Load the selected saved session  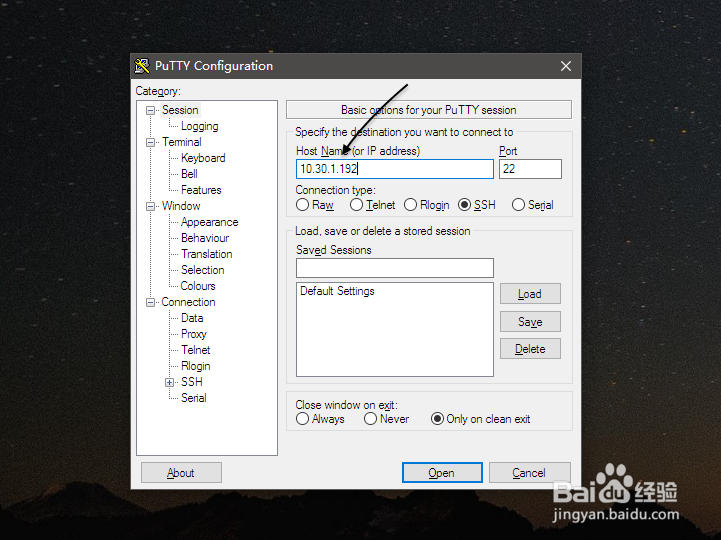(530, 294)
